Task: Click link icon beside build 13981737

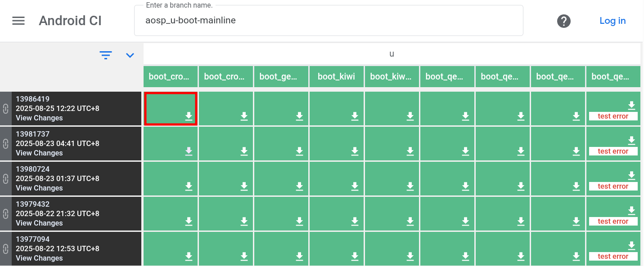Action: tap(5, 144)
